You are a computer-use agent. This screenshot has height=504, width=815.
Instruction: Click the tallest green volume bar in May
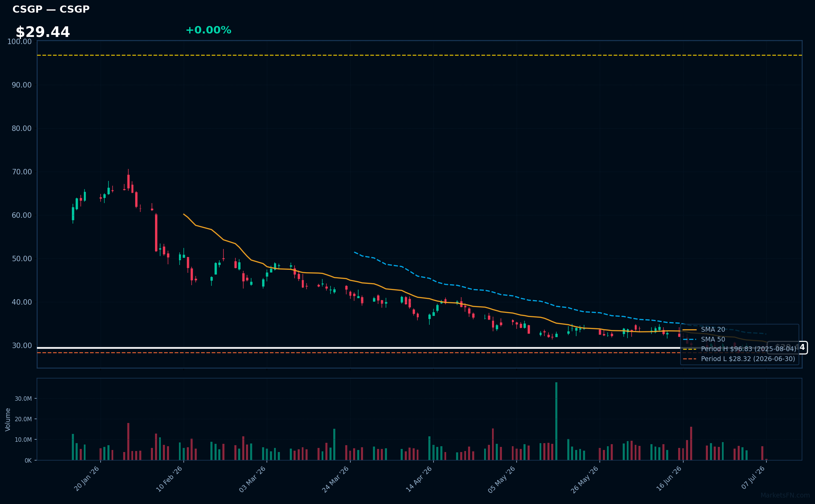point(556,421)
